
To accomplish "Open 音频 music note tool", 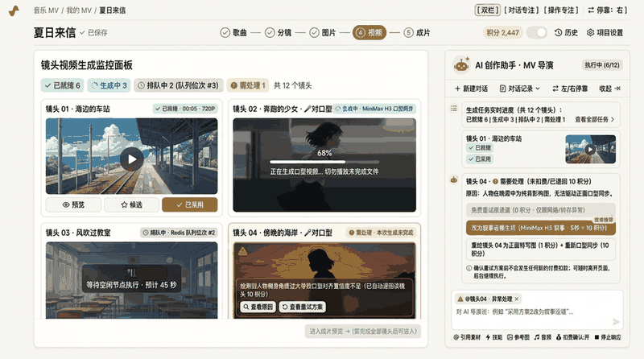I will click(543, 337).
